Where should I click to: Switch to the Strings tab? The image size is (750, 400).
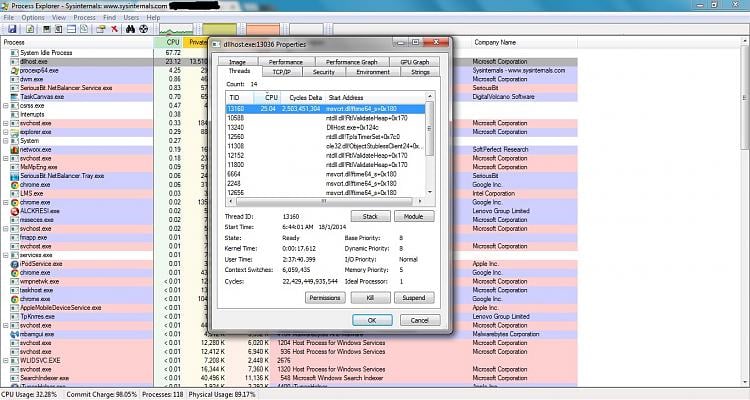tap(420, 72)
